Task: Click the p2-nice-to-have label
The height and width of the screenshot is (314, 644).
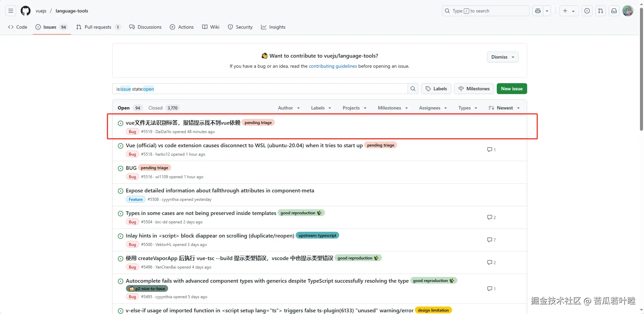Action: 147,289
